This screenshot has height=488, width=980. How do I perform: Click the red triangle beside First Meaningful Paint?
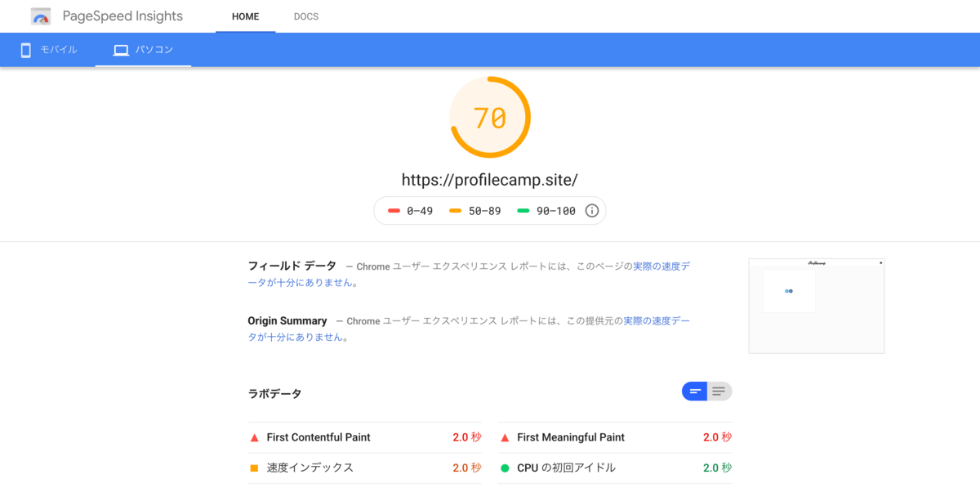(x=505, y=438)
